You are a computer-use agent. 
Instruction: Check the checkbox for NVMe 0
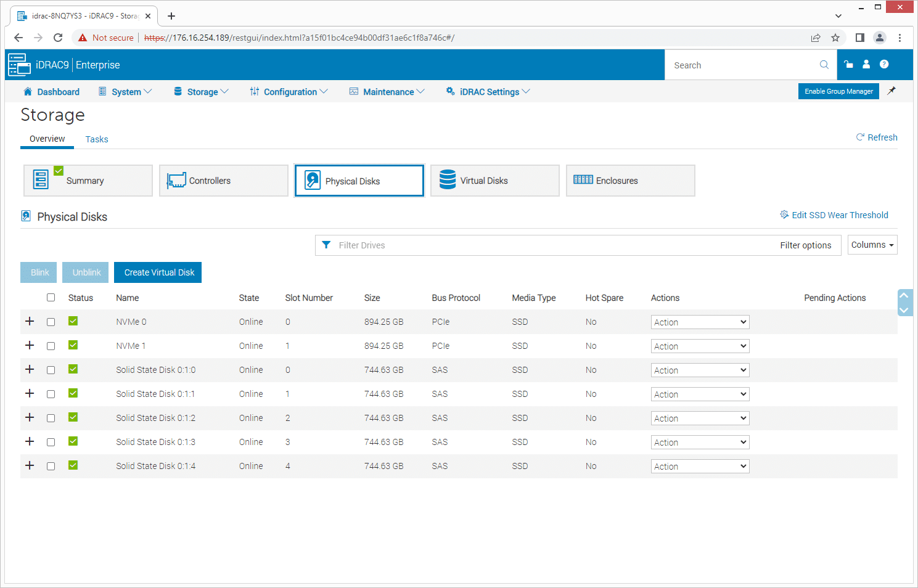pos(51,321)
